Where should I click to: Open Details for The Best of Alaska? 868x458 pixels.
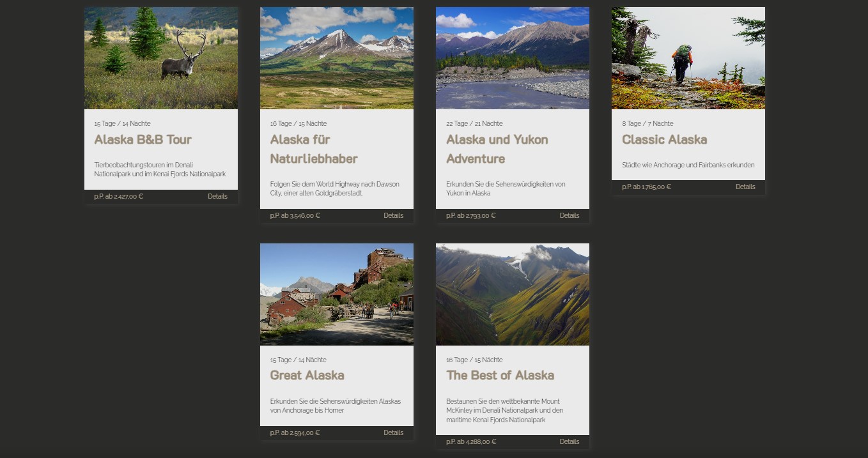pyautogui.click(x=569, y=441)
